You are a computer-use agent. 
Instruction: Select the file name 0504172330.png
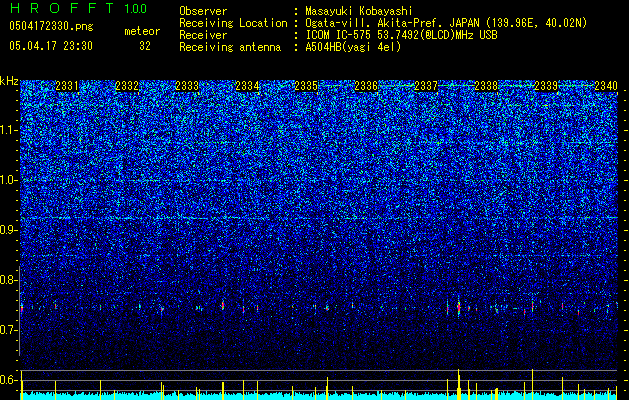[51, 26]
